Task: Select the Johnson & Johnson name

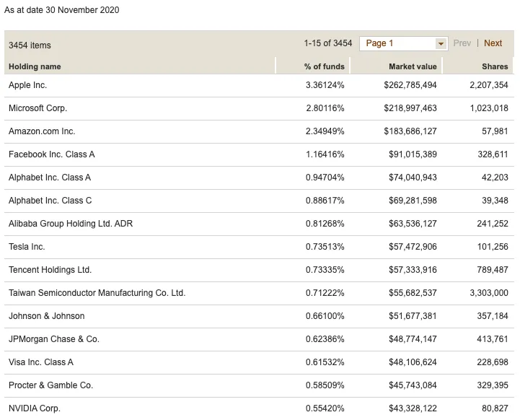Action: click(x=46, y=316)
